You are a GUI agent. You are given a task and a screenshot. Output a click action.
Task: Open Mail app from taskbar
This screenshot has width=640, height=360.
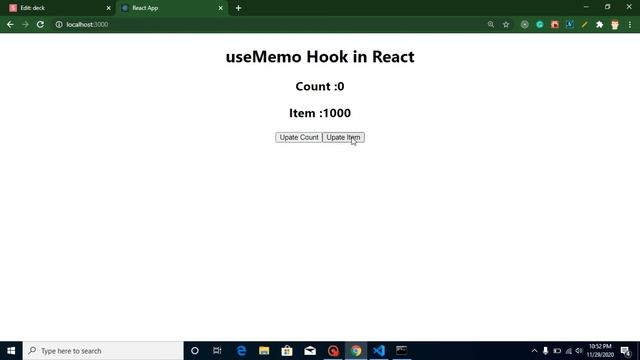310,351
